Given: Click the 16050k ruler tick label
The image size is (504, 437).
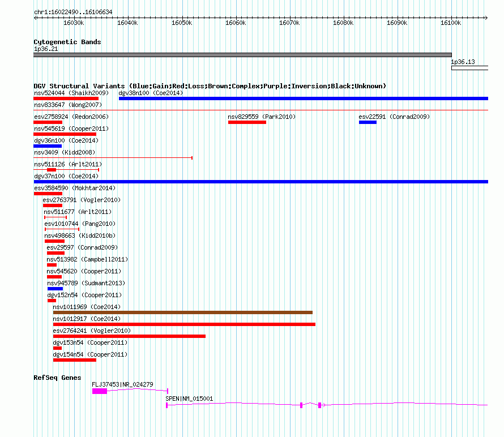Looking at the screenshot, I should [182, 23].
